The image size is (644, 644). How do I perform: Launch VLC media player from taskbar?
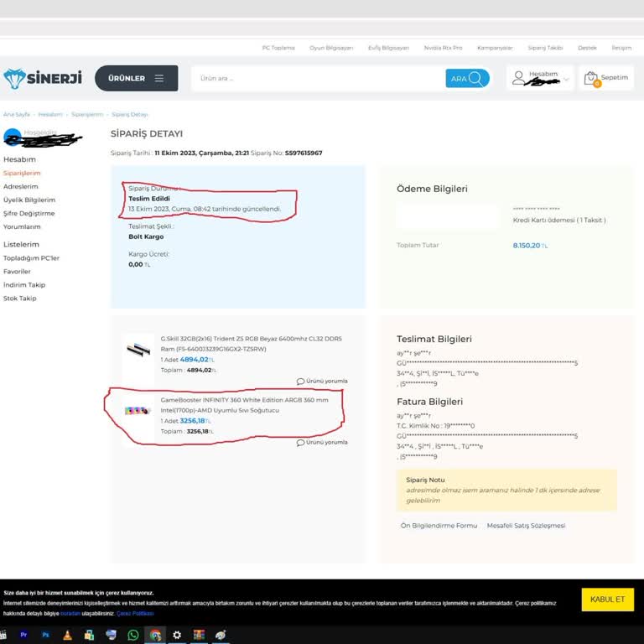pos(67,636)
